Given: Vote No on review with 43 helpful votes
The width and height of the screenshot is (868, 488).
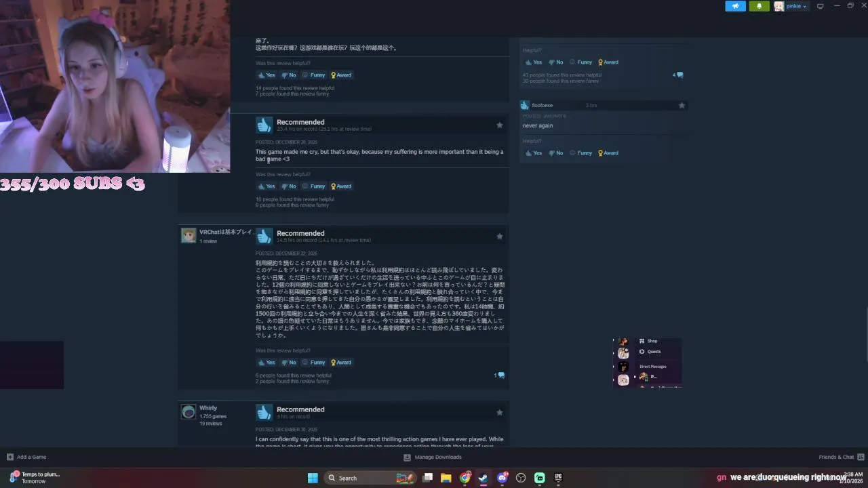Looking at the screenshot, I should click(555, 62).
